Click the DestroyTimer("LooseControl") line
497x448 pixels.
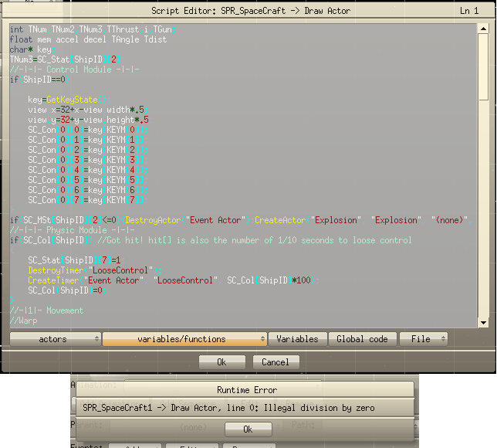click(95, 270)
